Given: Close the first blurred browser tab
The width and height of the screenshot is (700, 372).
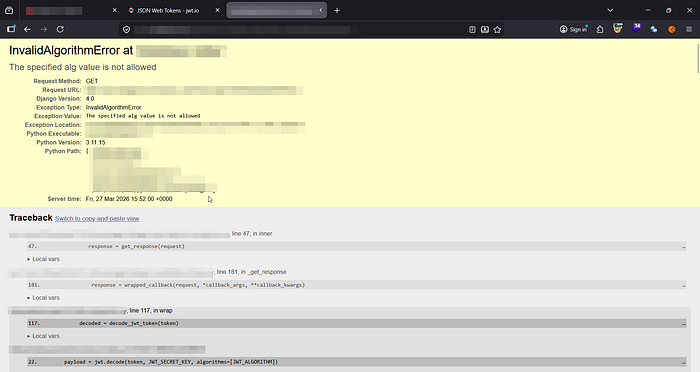Looking at the screenshot, I should click(x=114, y=10).
